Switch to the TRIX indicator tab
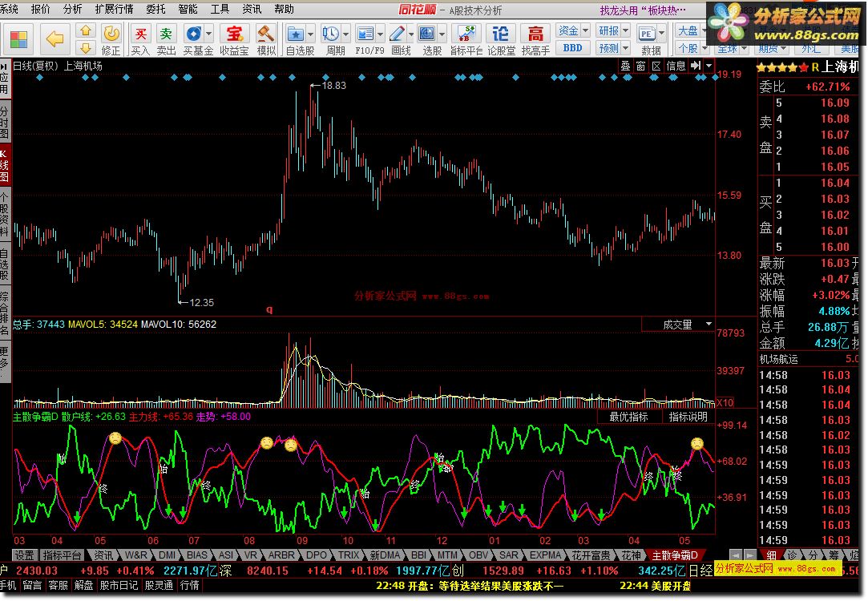 click(348, 555)
